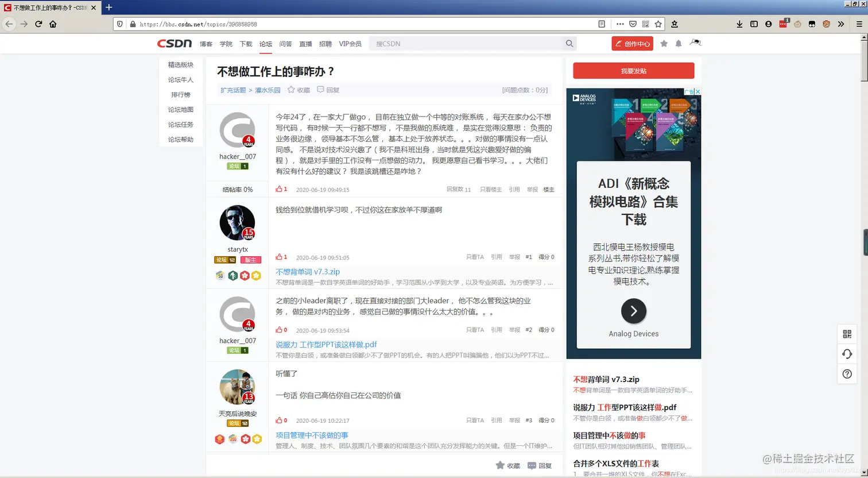The width and height of the screenshot is (868, 478).
Task: Open CSDN favorites star in site header
Action: point(664,44)
